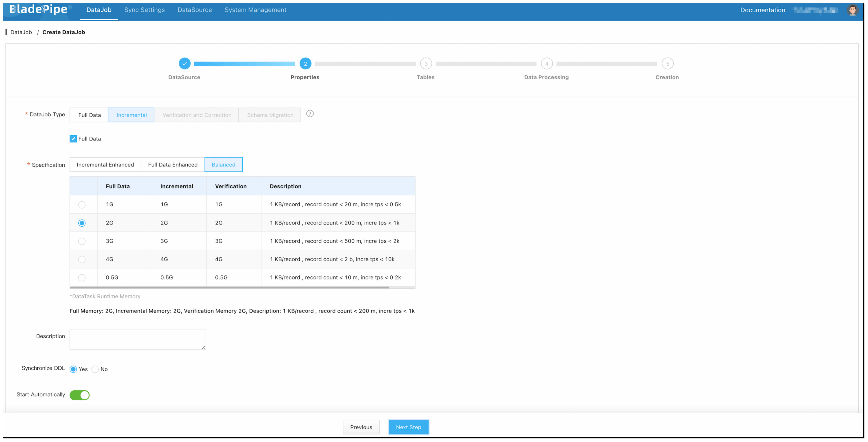Choose Full Data Enhanced specification
This screenshot has height=442, width=868.
click(173, 165)
